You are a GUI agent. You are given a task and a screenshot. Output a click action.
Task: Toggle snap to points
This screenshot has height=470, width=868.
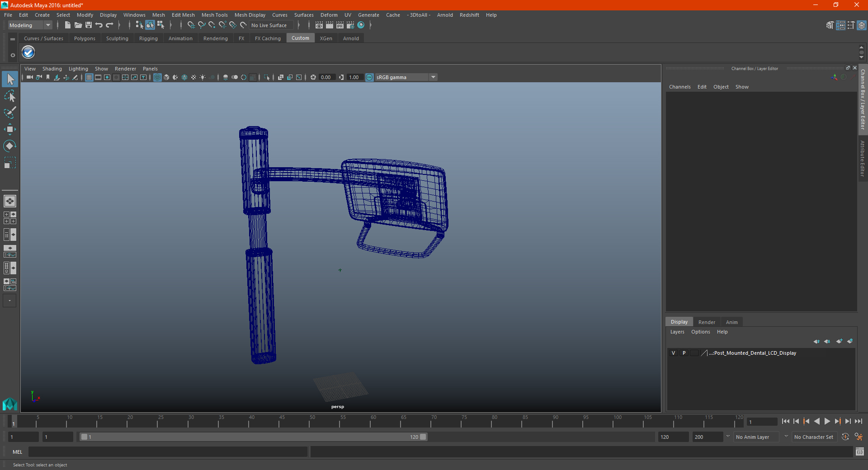pyautogui.click(x=212, y=25)
